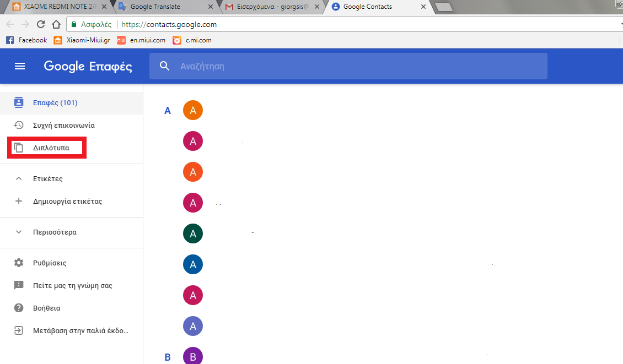Select the lavender A contact avatar
The image size is (623, 364).
point(193,327)
